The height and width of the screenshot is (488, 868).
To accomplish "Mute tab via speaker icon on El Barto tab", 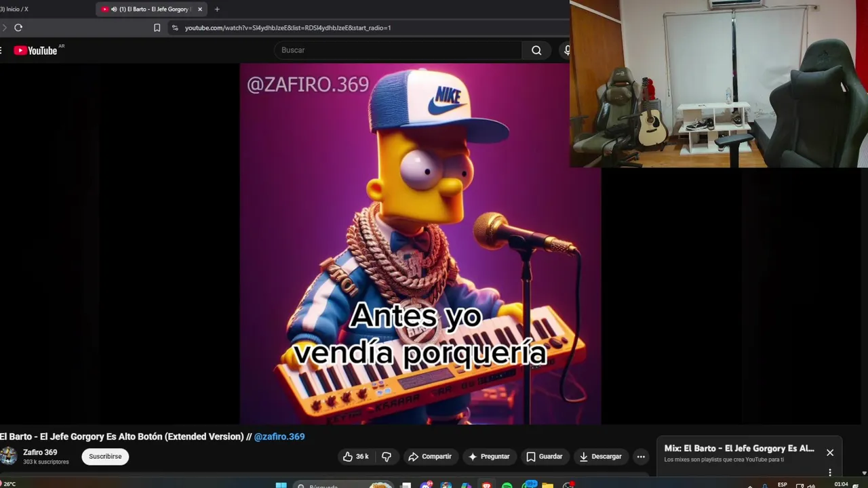I will pos(113,9).
